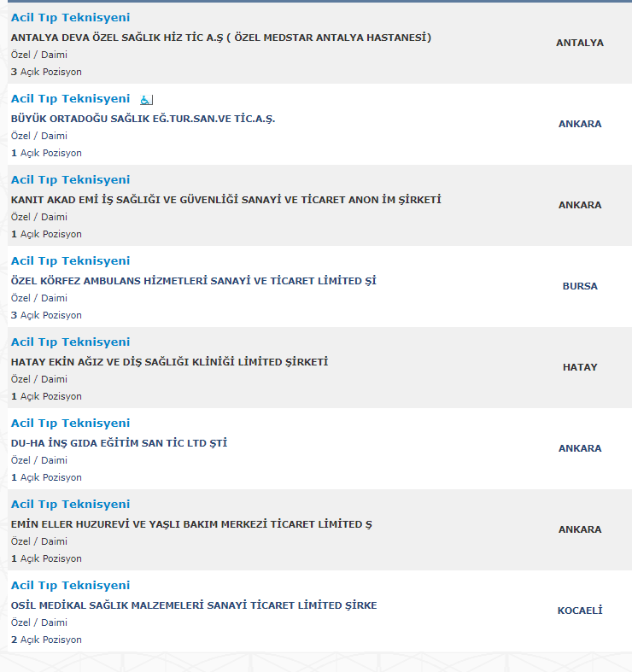Screen dimensions: 632x672
Task: Click ÖZEL KÖRFEZ AMBULANS HİZMETLERİ company name
Action: coord(194,281)
